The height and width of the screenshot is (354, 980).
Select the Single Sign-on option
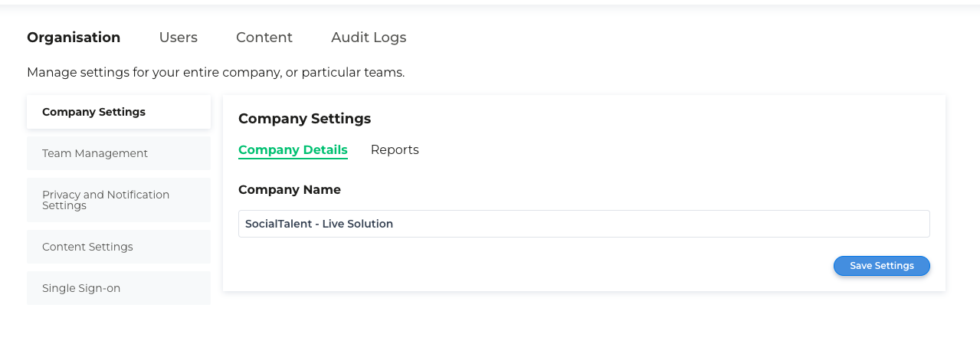tap(119, 288)
